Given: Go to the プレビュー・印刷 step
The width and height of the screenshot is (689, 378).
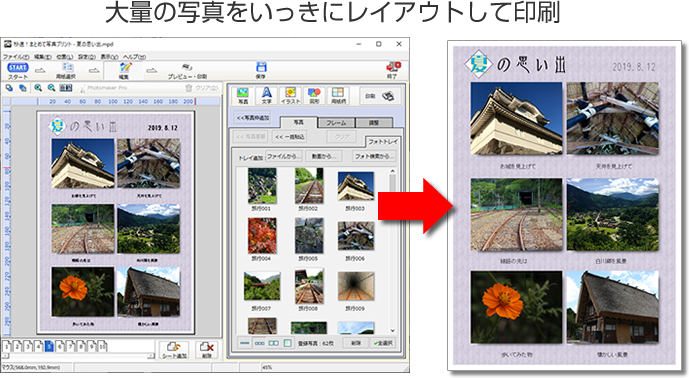Looking at the screenshot, I should tap(187, 71).
